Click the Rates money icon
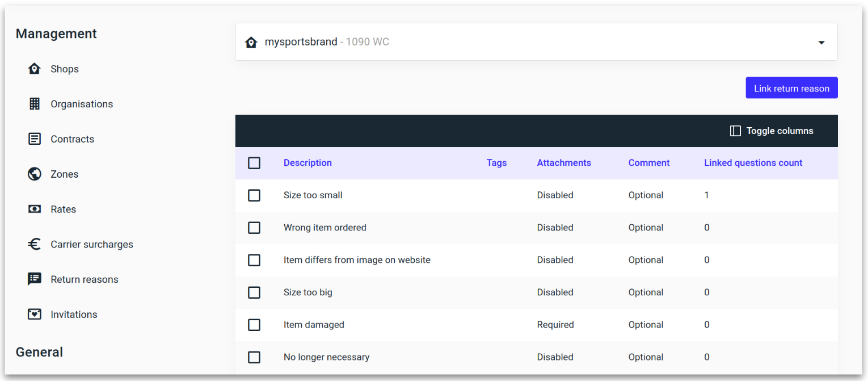 point(35,210)
